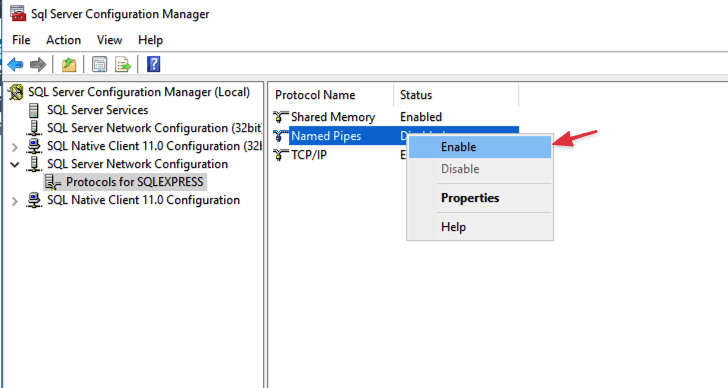Select the Named Pipes protocol name

click(x=326, y=136)
